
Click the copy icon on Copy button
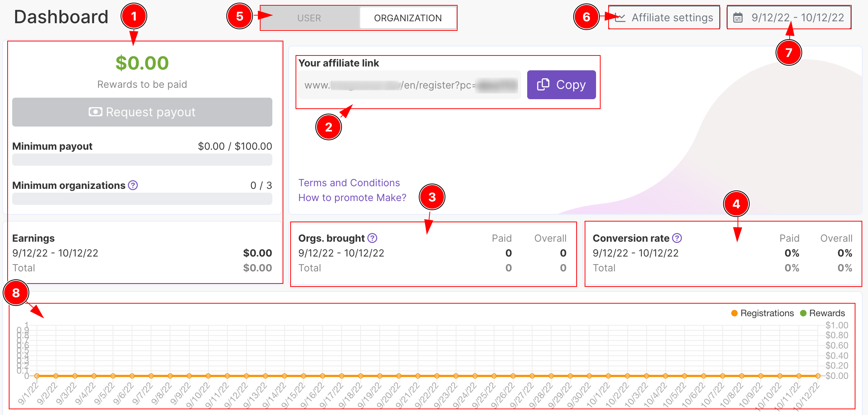coord(543,84)
